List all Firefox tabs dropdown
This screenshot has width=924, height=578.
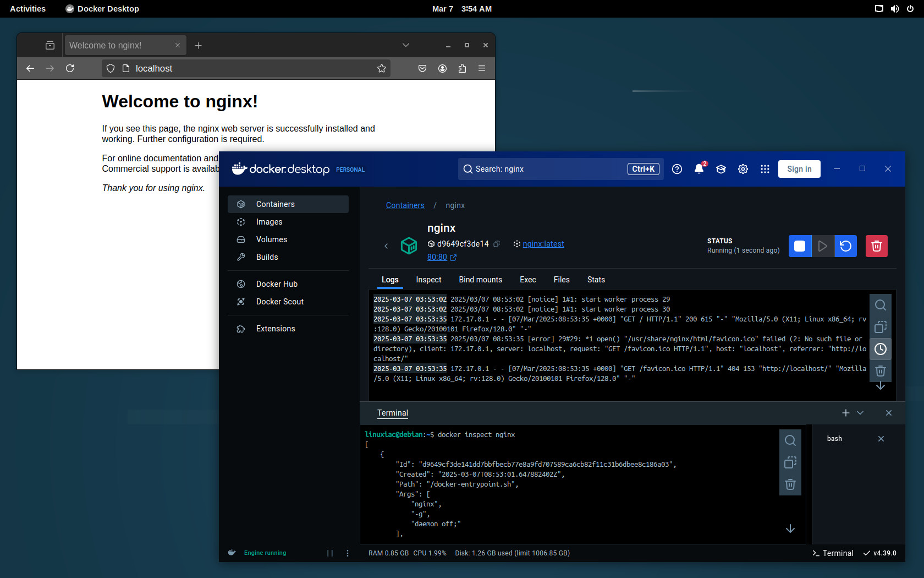tap(406, 45)
